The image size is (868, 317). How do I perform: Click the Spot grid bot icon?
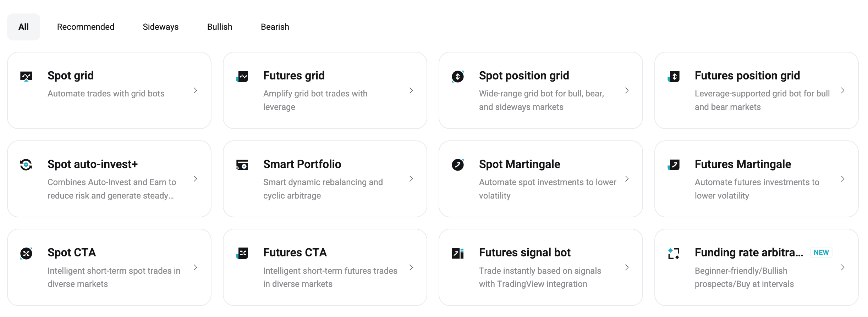coord(26,76)
